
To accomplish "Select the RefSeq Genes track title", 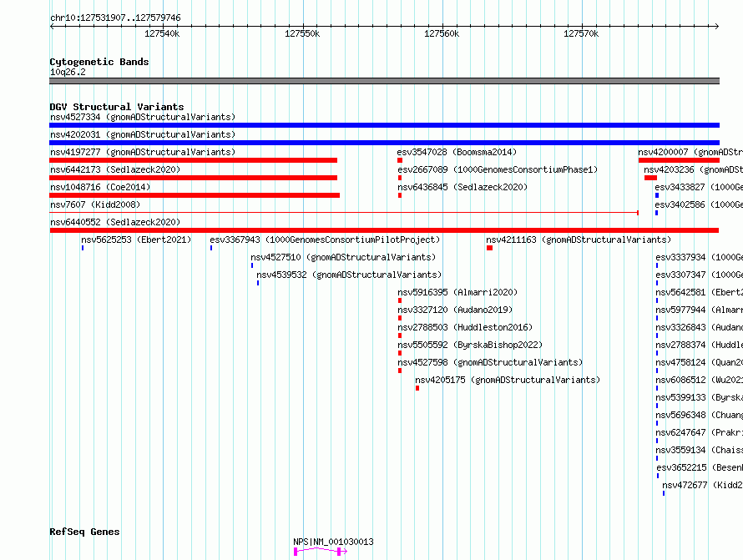I will tap(84, 532).
